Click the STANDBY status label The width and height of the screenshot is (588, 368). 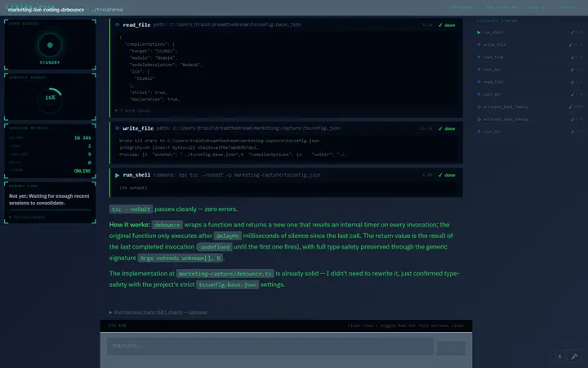tap(50, 63)
